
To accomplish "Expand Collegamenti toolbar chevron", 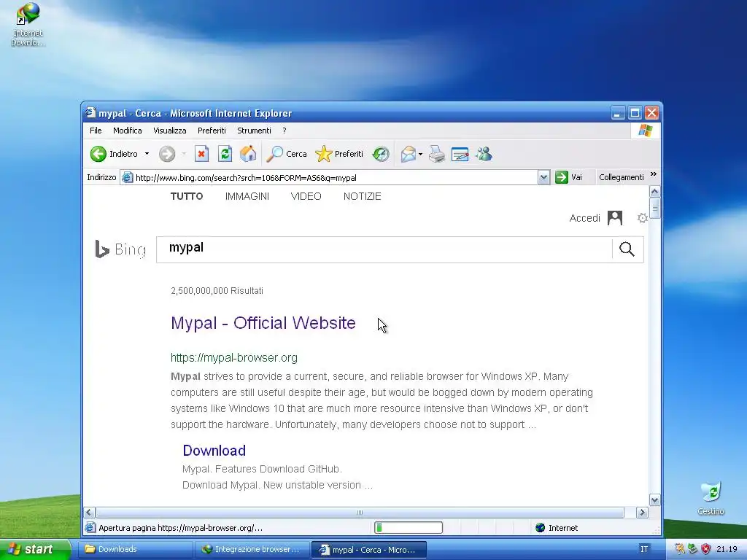I will [x=654, y=174].
